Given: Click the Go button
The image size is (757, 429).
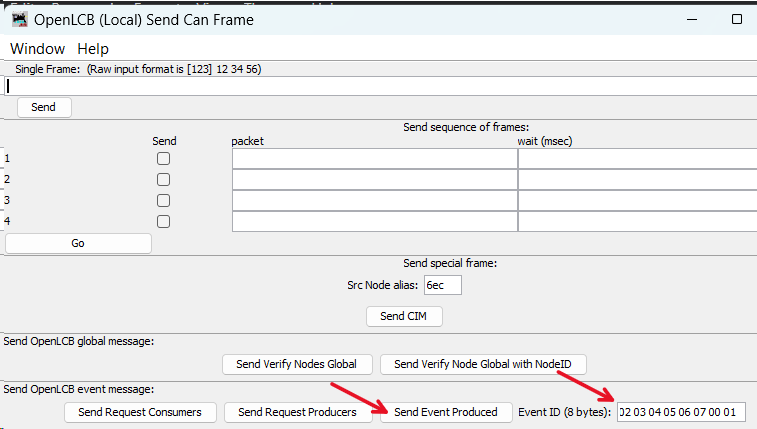Looking at the screenshot, I should click(x=78, y=243).
